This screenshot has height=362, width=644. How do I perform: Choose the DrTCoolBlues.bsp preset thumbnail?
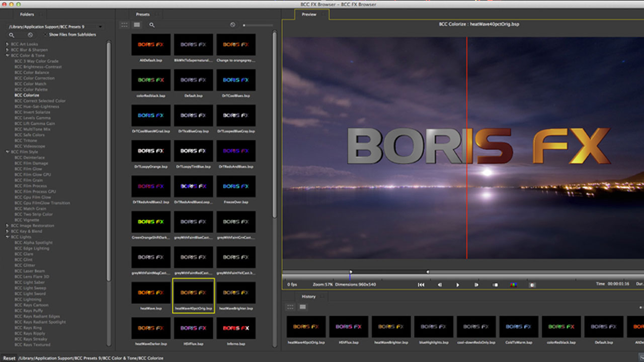(236, 80)
